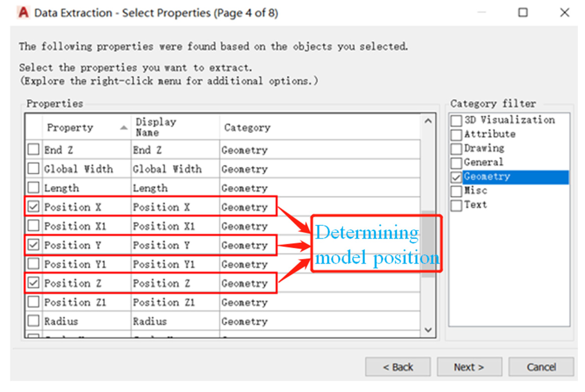Enable the 3D Visualization category filter
Viewport: 585px width, 392px height.
coord(456,121)
